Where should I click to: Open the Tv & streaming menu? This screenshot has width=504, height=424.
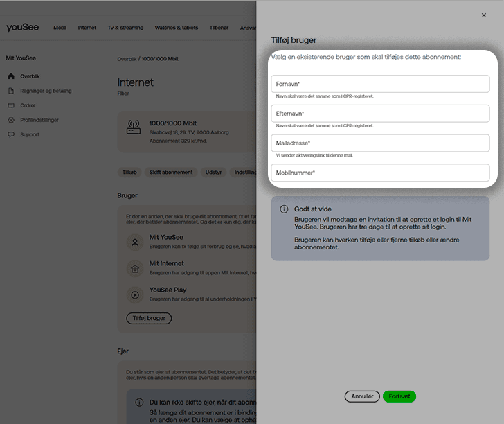(125, 28)
